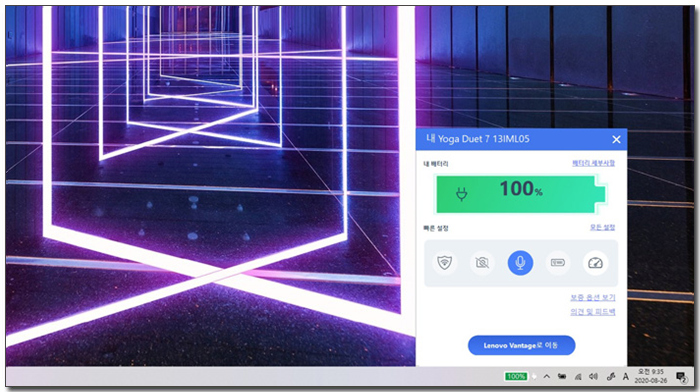
Task: Click the battery conservation mode icon
Action: 558,263
